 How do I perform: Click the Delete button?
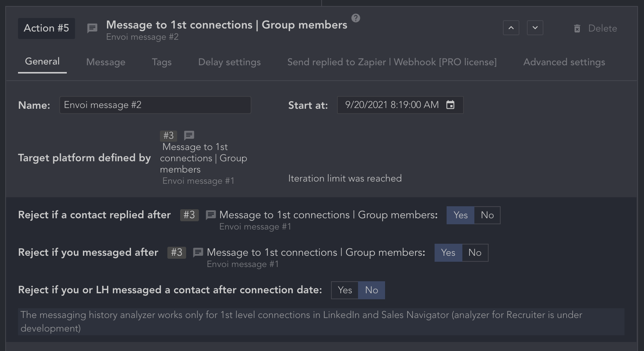pos(602,28)
